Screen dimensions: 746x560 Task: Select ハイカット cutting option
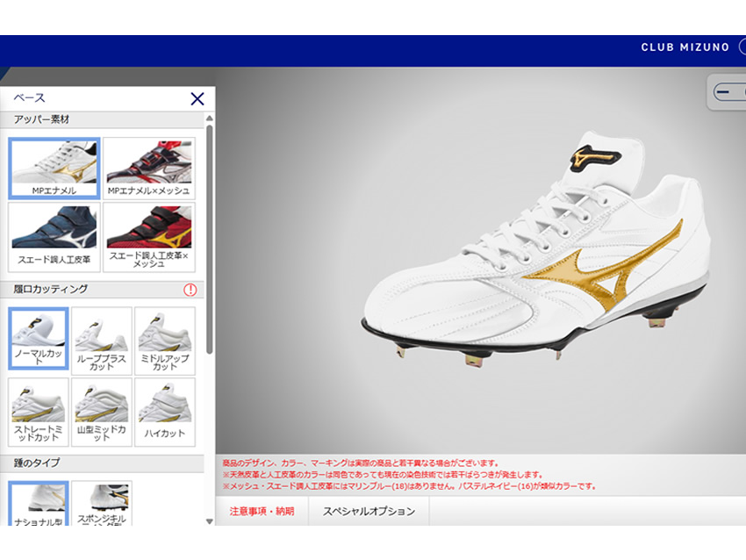point(165,412)
